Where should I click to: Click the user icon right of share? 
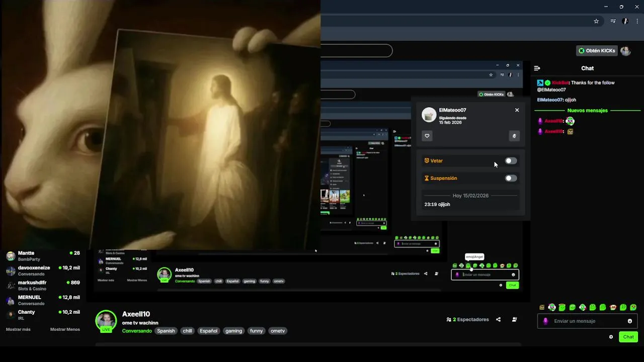[x=514, y=319]
